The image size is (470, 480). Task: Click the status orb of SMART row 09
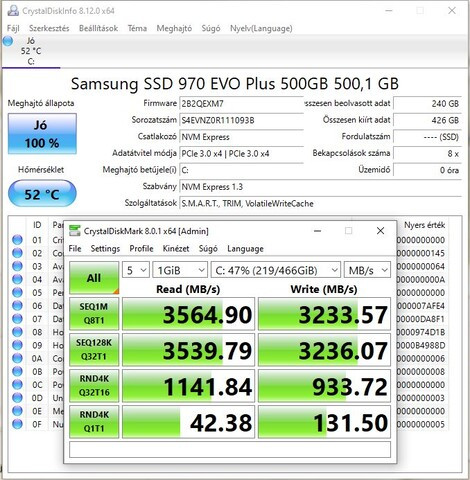(x=17, y=345)
